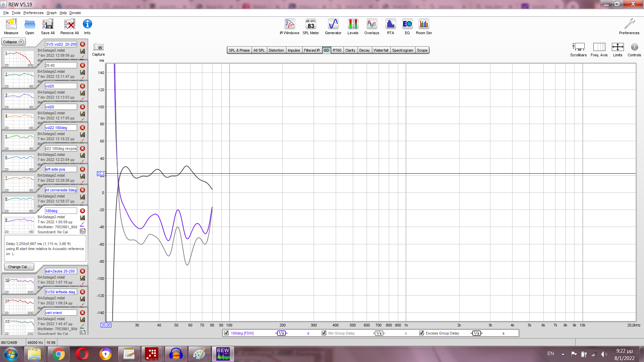
Task: Switch to the Waterfall tab
Action: (381, 50)
